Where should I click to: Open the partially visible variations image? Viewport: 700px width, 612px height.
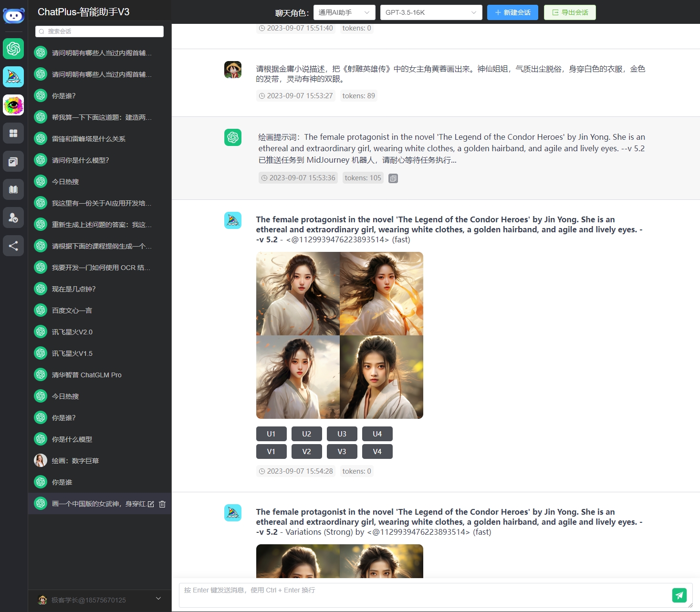(340, 561)
